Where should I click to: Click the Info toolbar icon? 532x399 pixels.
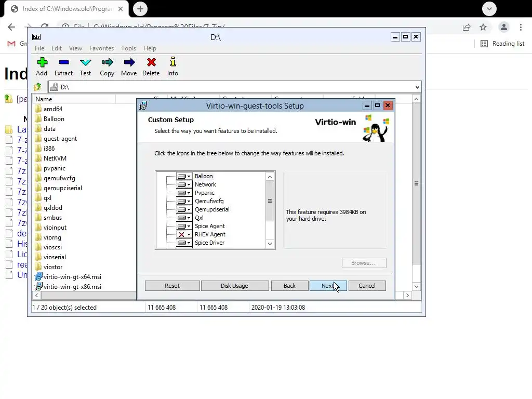click(172, 66)
